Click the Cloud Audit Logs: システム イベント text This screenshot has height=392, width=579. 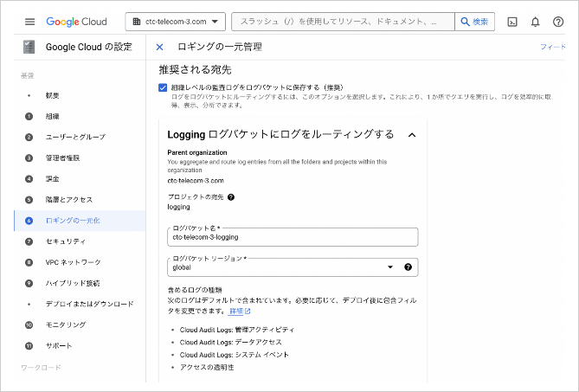coord(235,355)
